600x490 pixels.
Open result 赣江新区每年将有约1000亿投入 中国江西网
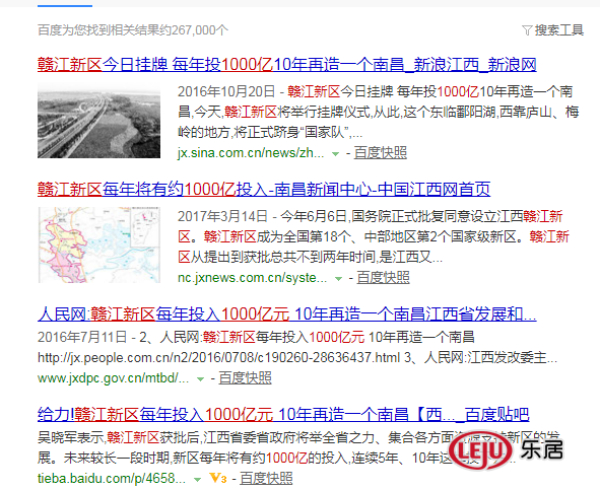click(264, 189)
